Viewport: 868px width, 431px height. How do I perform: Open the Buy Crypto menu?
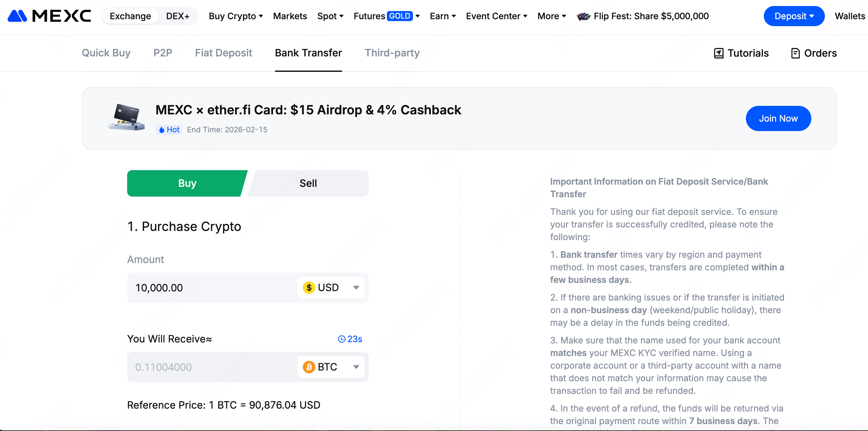point(235,16)
